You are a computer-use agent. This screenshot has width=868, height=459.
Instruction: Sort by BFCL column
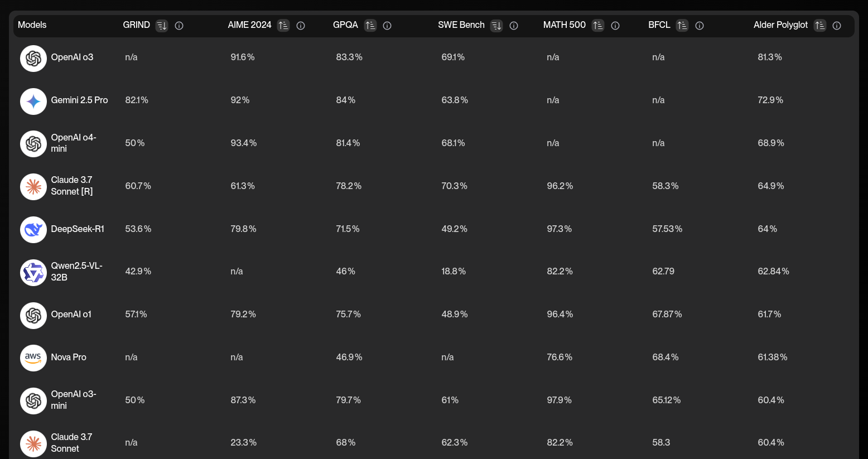tap(682, 26)
